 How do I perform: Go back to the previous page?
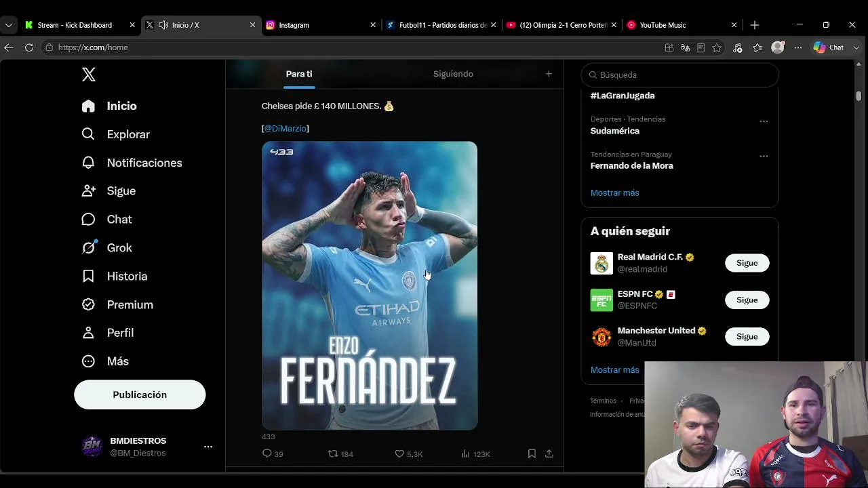point(9,47)
